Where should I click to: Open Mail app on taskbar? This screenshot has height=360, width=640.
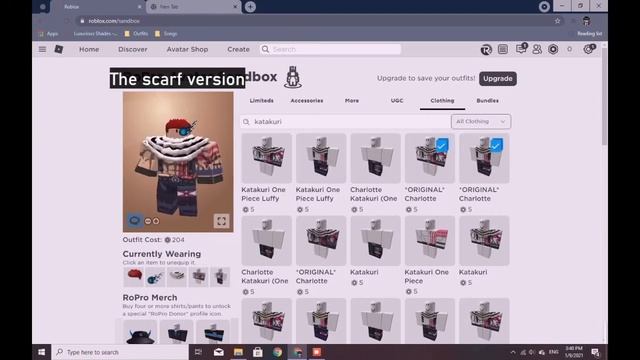click(218, 352)
